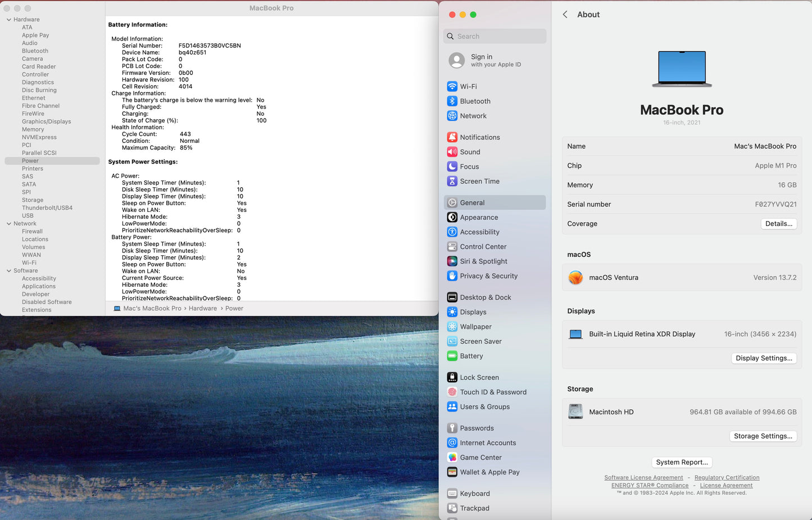Click the Macintosh HD drive icon
This screenshot has height=520, width=812.
pos(575,412)
